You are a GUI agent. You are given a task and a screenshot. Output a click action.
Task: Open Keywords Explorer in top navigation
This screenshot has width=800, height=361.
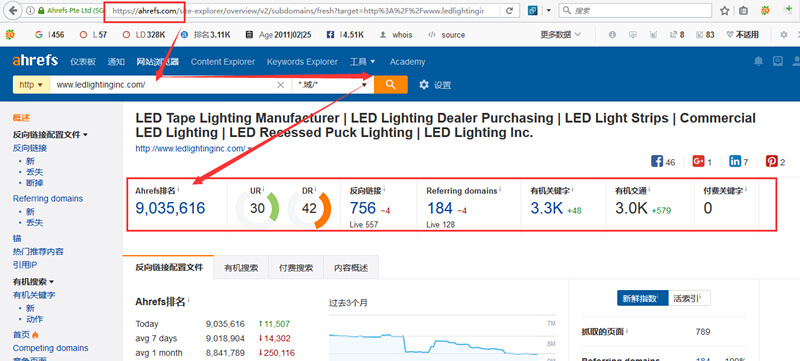[302, 62]
